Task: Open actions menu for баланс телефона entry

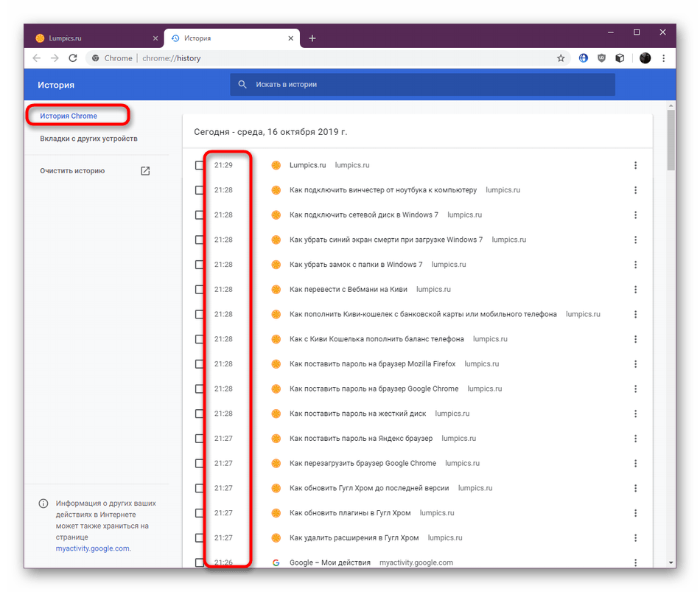Action: tap(635, 339)
